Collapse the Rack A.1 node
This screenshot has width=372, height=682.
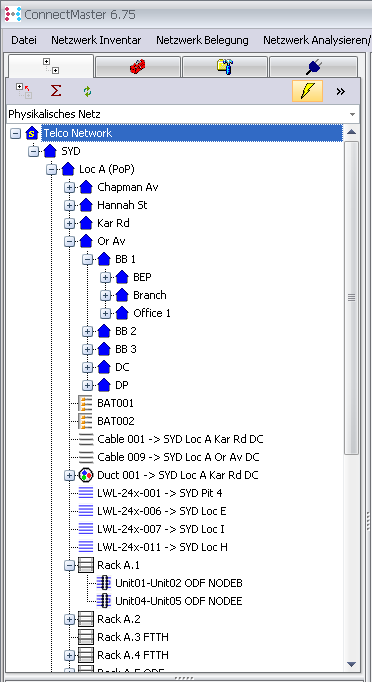point(69,565)
